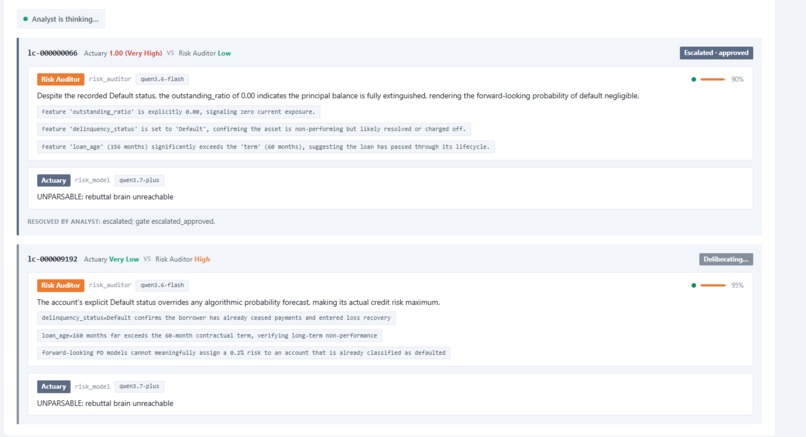The image size is (806, 437).
Task: Click green status dot beside 90% confidence
Action: [x=693, y=79]
